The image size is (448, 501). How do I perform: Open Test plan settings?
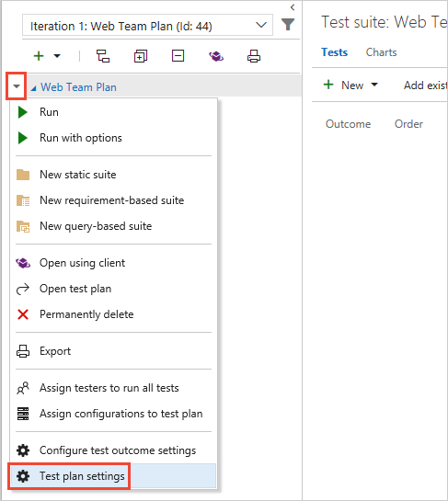coord(113,476)
